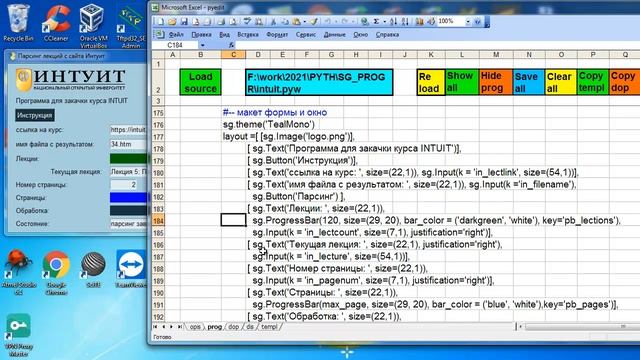Viewport: 640px width, 360px height.
Task: Click the New workbook icon in Excel toolbar
Action: [x=160, y=21]
